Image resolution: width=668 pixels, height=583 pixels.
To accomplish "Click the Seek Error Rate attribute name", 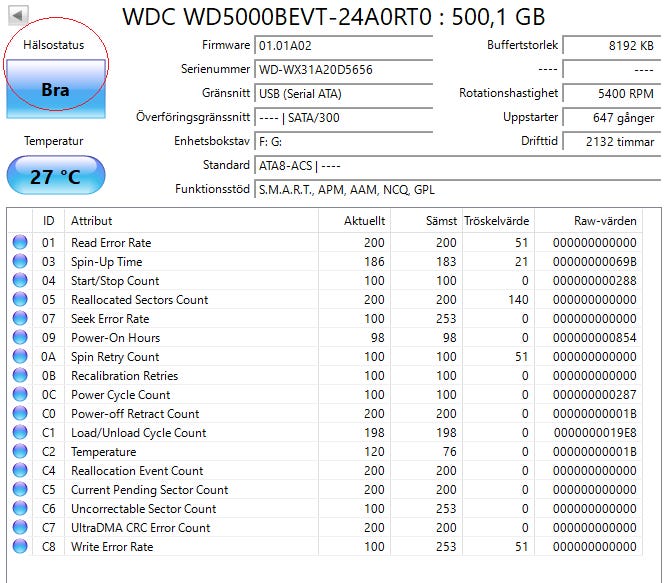I will (110, 318).
